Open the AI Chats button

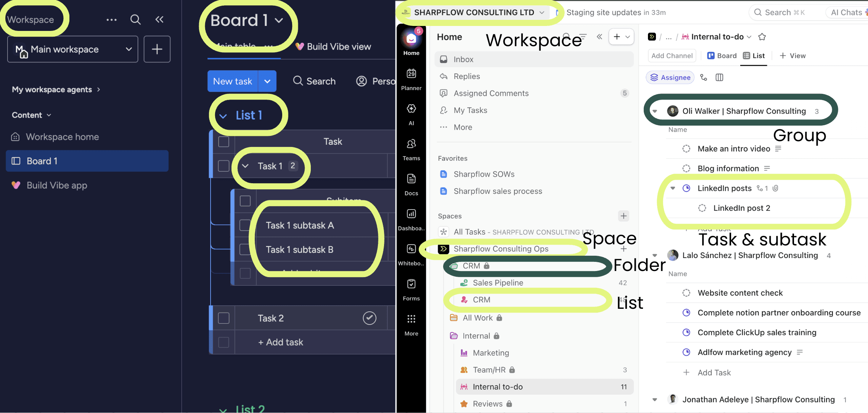point(847,13)
